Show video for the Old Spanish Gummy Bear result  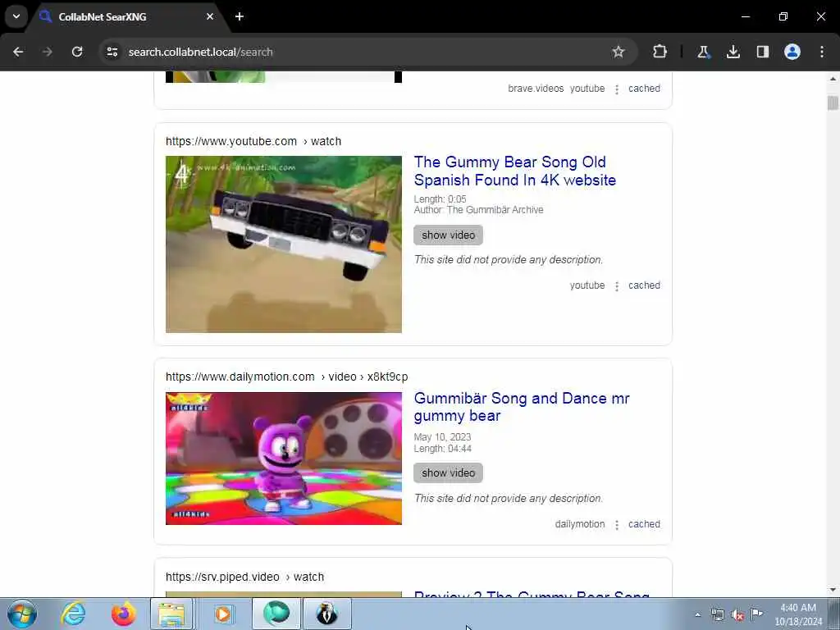coord(449,235)
